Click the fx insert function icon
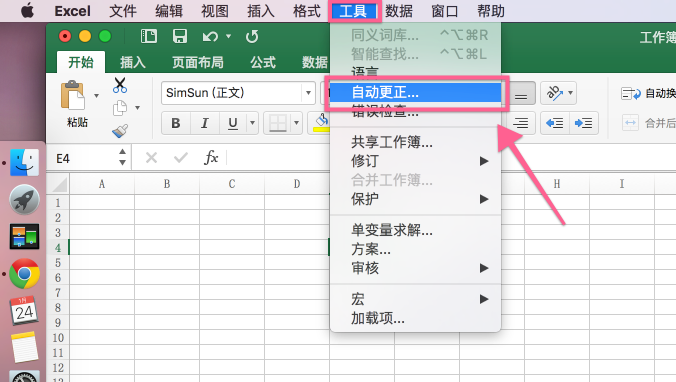This screenshot has height=382, width=676. pyautogui.click(x=211, y=158)
